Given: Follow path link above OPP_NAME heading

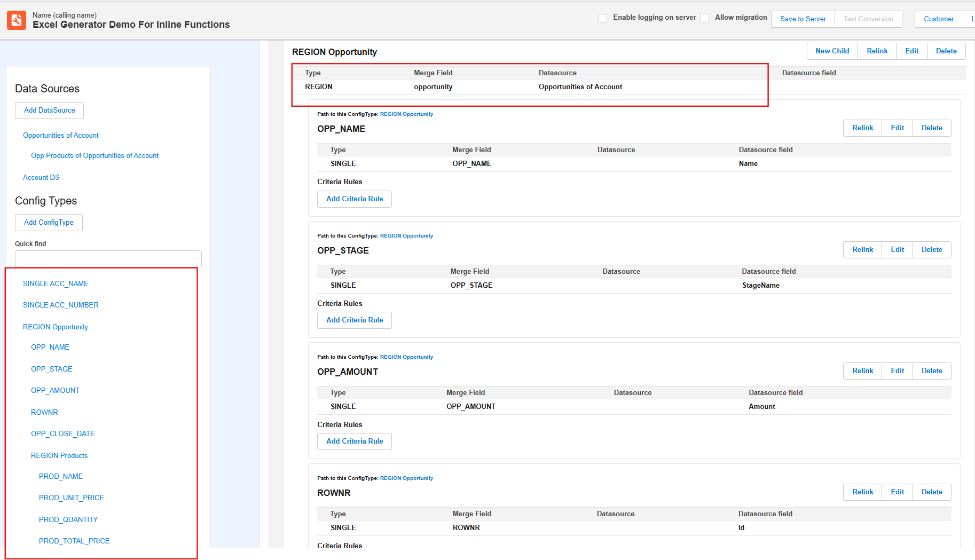Looking at the screenshot, I should (x=406, y=114).
